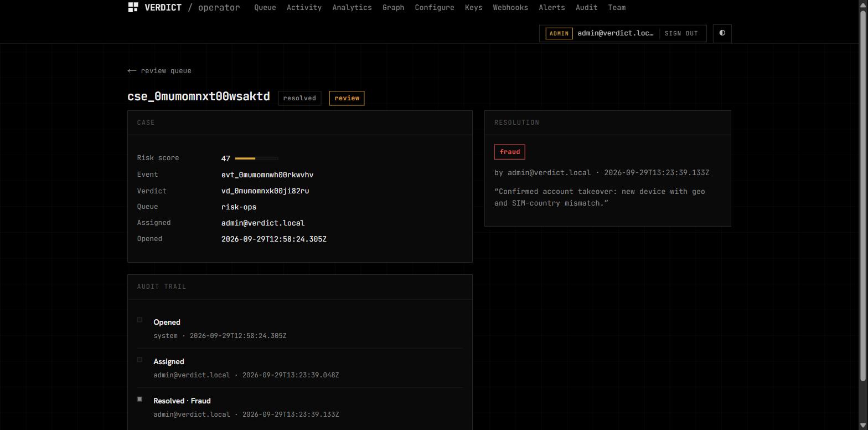The image size is (868, 430).
Task: Click the ADMIN role badge
Action: [x=559, y=33]
